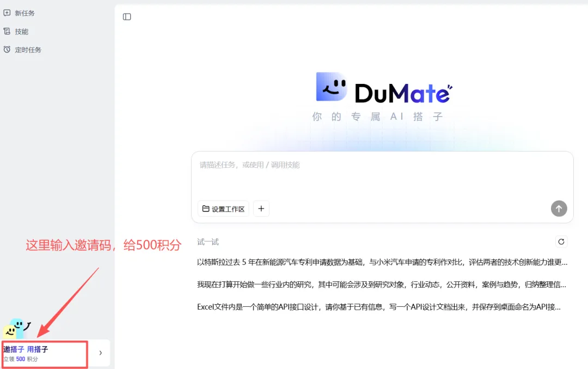Click the 定时任务 clock icon
This screenshot has width=588, height=369.
pos(7,50)
